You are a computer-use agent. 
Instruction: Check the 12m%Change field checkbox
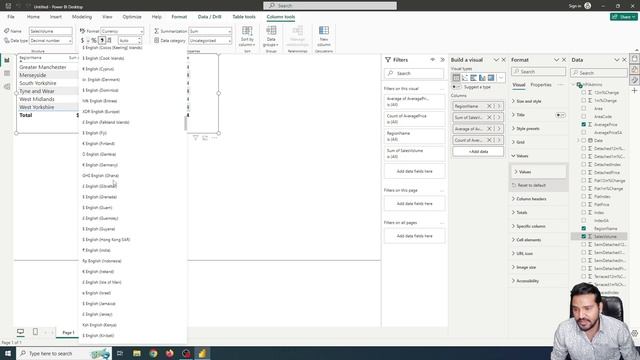[584, 93]
